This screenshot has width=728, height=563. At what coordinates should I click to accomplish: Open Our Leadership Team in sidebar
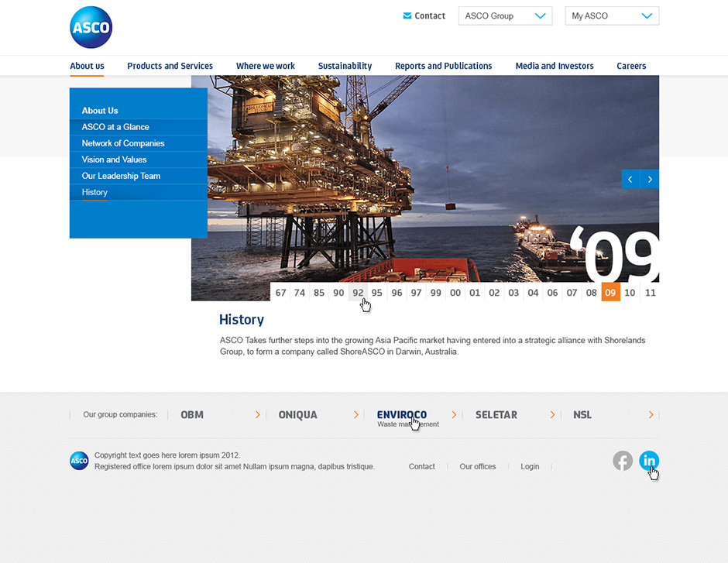pyautogui.click(x=121, y=176)
